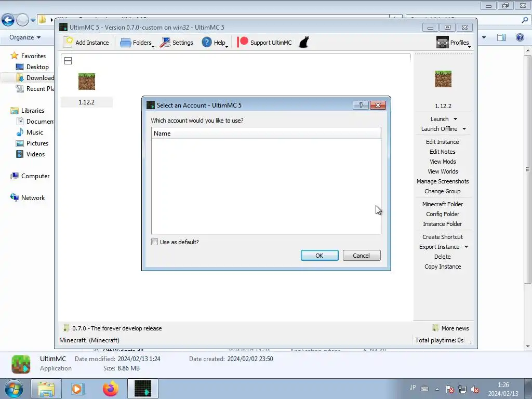Image resolution: width=532 pixels, height=399 pixels.
Task: Click the Name column header in the account list
Action: (266, 134)
